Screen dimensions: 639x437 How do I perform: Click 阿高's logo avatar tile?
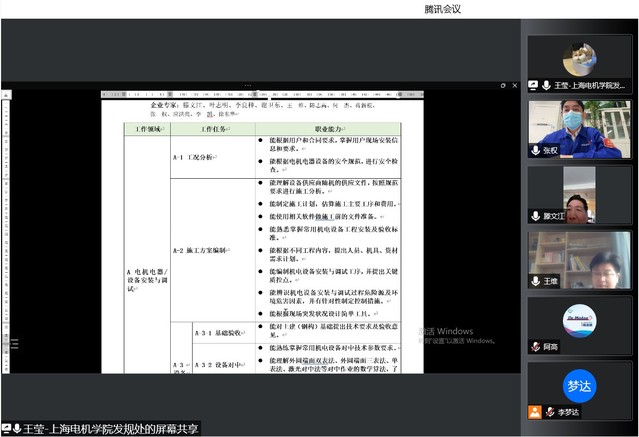580,319
